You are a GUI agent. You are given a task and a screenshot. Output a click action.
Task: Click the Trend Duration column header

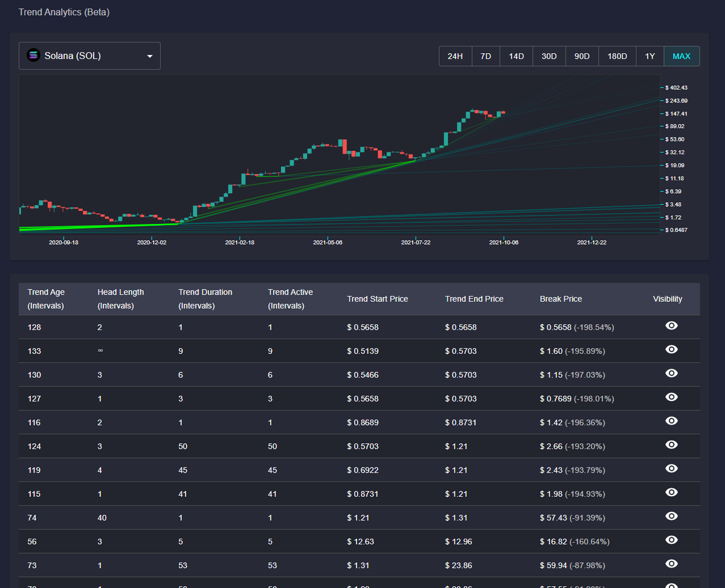click(205, 299)
